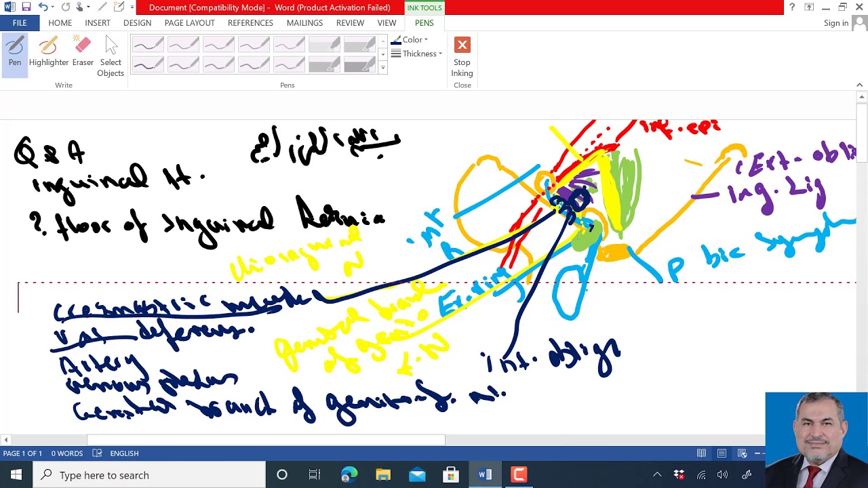Switch to the Highlighter tool
Image resolution: width=868 pixels, height=488 pixels.
click(49, 53)
